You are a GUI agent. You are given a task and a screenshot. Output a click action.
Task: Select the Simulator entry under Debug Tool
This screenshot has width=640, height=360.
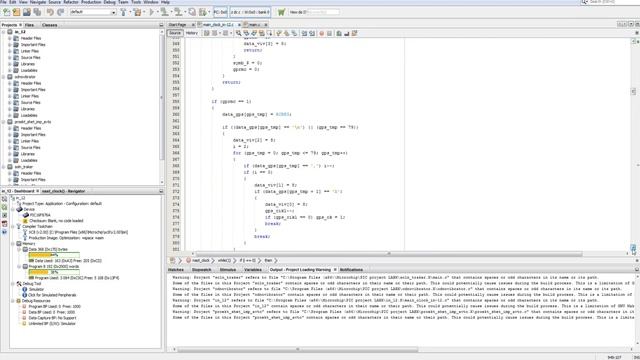click(36, 289)
